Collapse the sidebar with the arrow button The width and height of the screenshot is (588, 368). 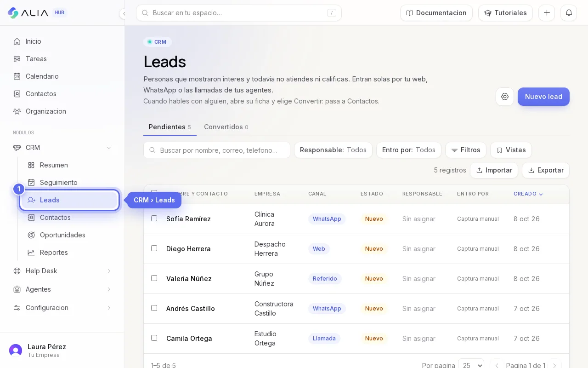tap(123, 14)
